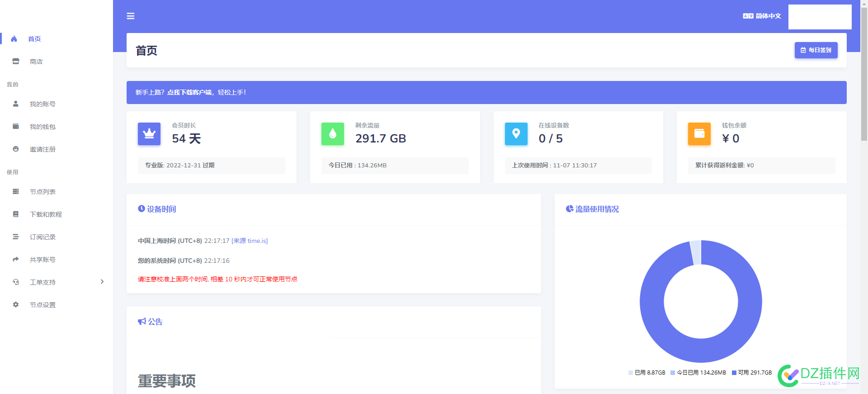Click the download and tutorial book icon
The width and height of the screenshot is (868, 394).
click(x=16, y=214)
